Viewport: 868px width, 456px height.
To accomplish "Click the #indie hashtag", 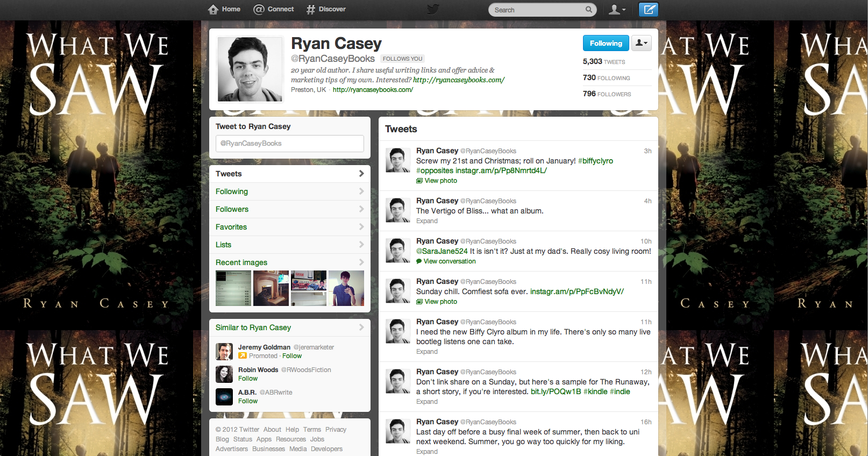I will pos(620,391).
